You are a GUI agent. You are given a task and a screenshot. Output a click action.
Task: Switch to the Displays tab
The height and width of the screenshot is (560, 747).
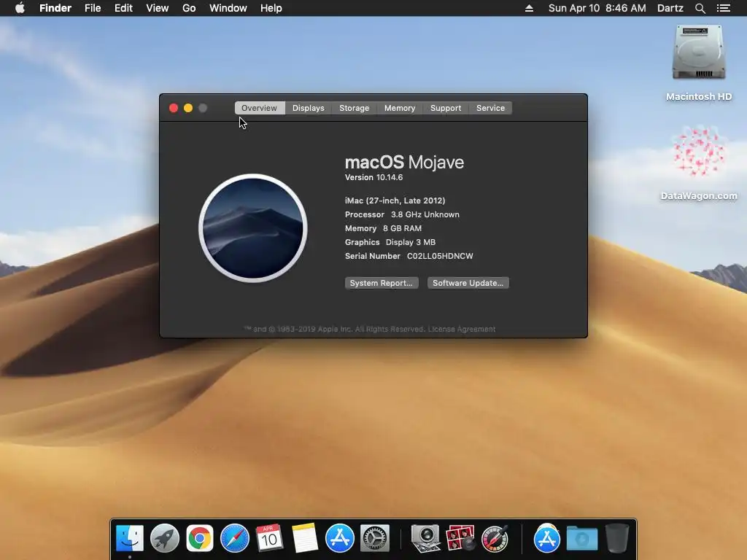tap(309, 108)
